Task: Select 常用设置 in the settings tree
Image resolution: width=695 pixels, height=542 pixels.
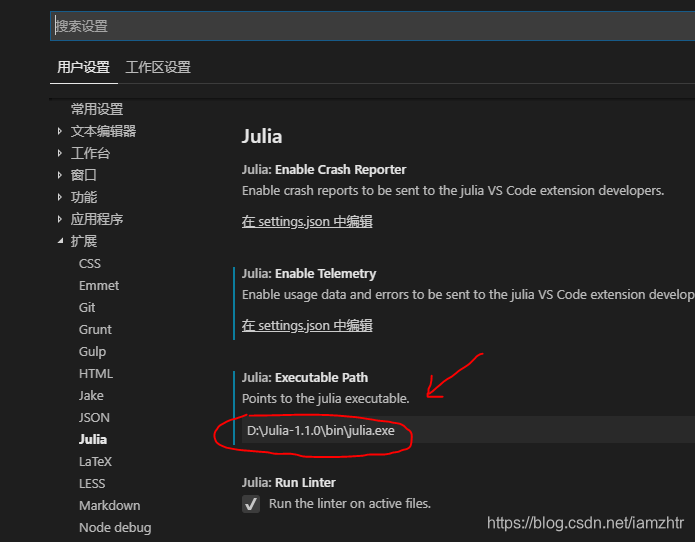Action: tap(97, 109)
